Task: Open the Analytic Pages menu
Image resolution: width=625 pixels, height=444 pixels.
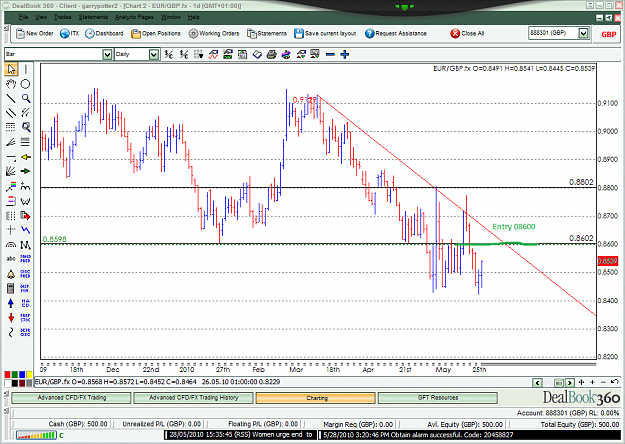Action: (x=134, y=17)
